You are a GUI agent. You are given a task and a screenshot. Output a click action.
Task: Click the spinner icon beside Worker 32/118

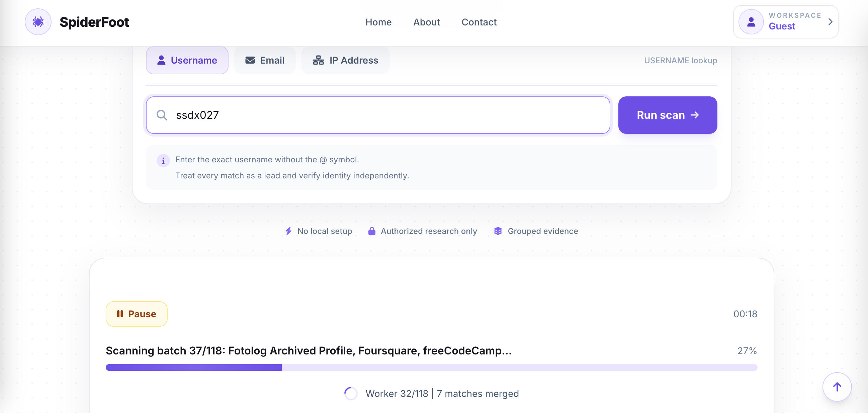coord(351,394)
